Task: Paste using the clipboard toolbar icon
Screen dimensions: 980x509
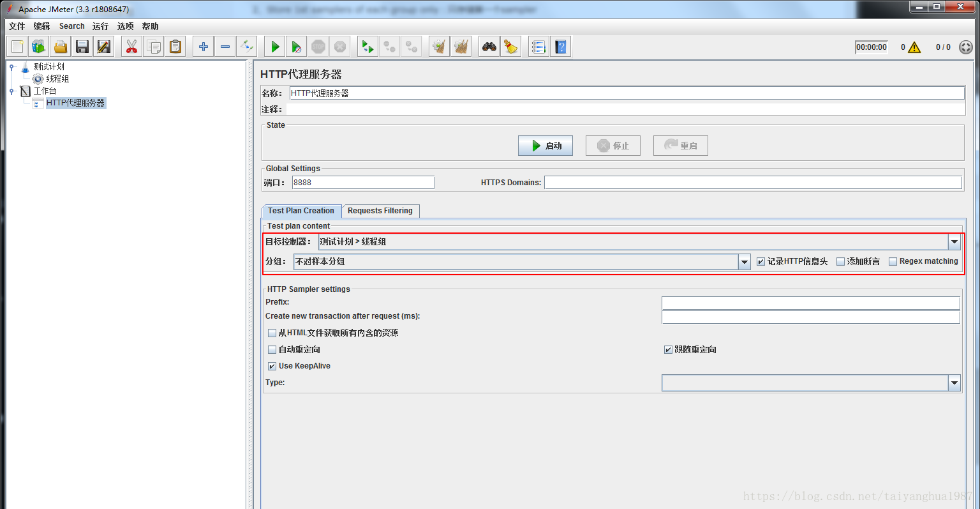Action: coord(175,47)
